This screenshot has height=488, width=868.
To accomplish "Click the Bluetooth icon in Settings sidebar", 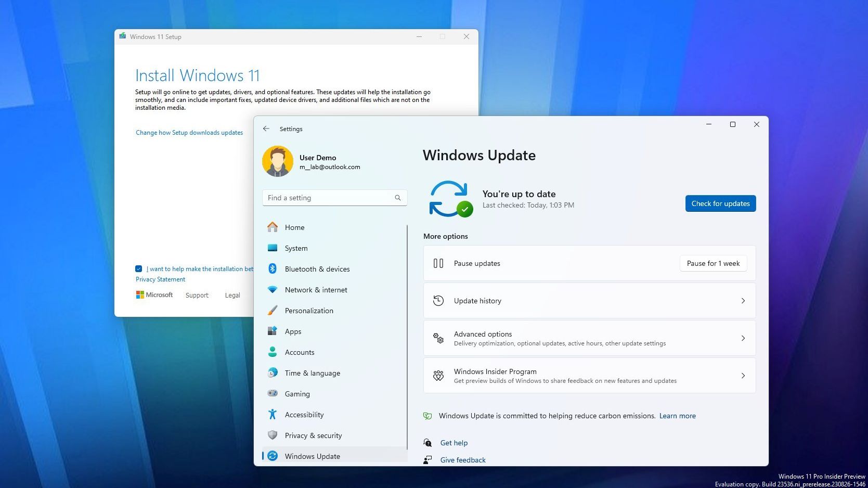I will pyautogui.click(x=273, y=268).
